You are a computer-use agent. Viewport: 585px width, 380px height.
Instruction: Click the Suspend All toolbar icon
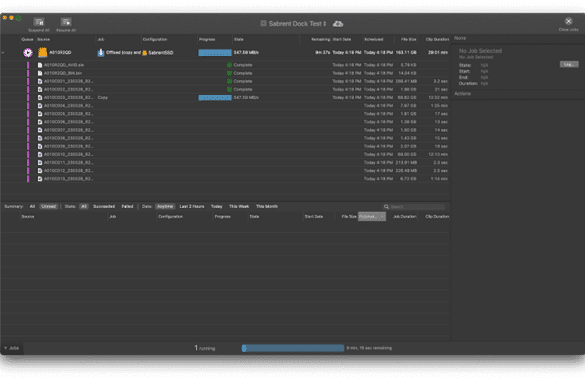(39, 22)
